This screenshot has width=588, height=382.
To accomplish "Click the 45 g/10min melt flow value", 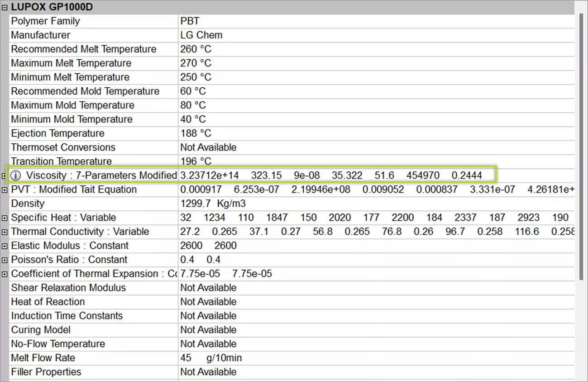I will pos(211,358).
